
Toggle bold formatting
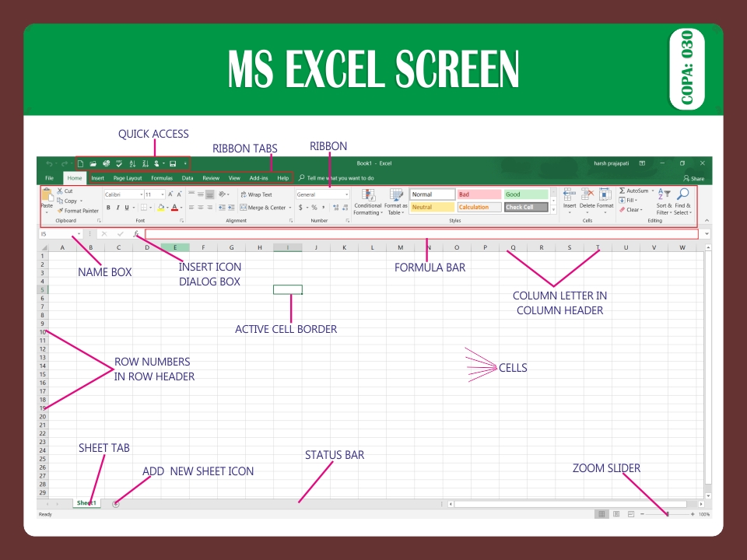click(x=108, y=208)
